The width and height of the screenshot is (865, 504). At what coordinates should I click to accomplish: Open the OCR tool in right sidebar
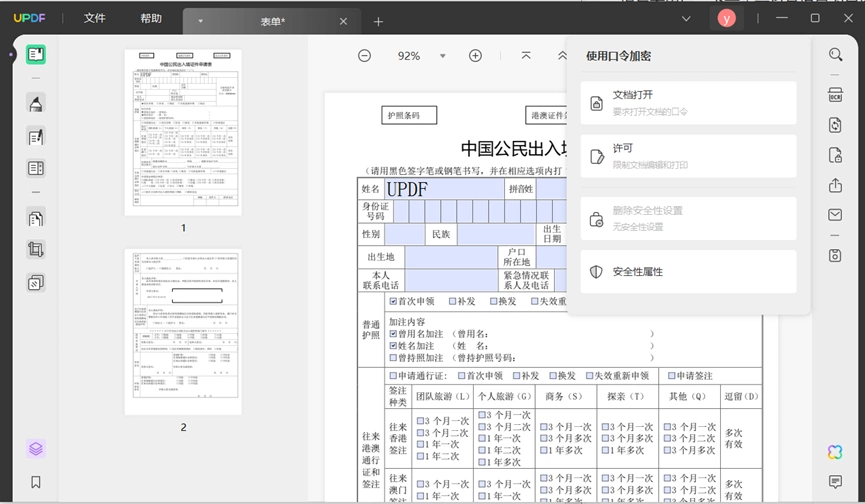click(x=835, y=95)
